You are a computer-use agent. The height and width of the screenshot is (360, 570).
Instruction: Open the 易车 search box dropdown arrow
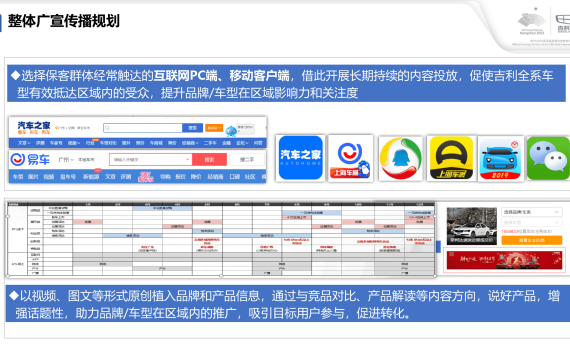pyautogui.click(x=187, y=159)
